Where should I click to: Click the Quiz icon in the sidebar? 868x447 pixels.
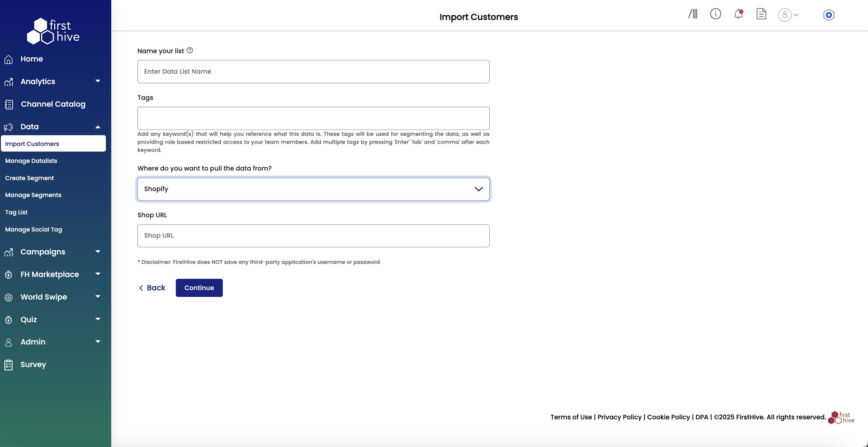point(9,320)
